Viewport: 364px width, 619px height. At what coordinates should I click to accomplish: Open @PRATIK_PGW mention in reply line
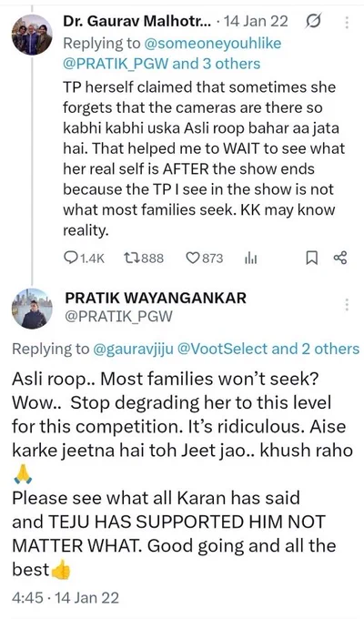coord(116,63)
